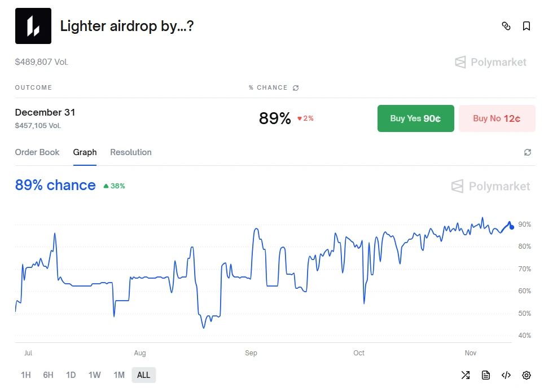Open the OUTCOME column options
Image resolution: width=544 pixels, height=392 pixels.
coord(33,87)
